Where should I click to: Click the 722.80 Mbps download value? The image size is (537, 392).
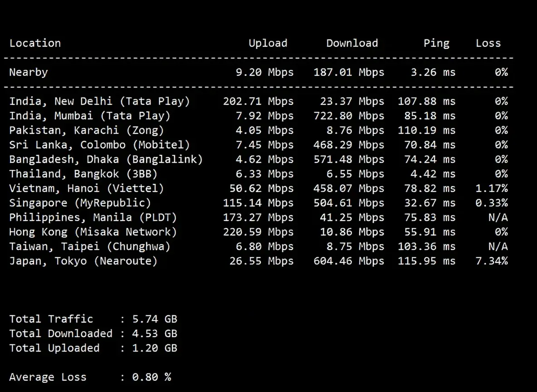[349, 116]
